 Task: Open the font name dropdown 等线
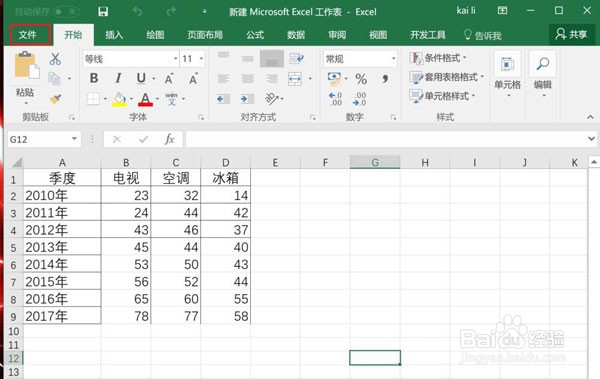pos(176,59)
